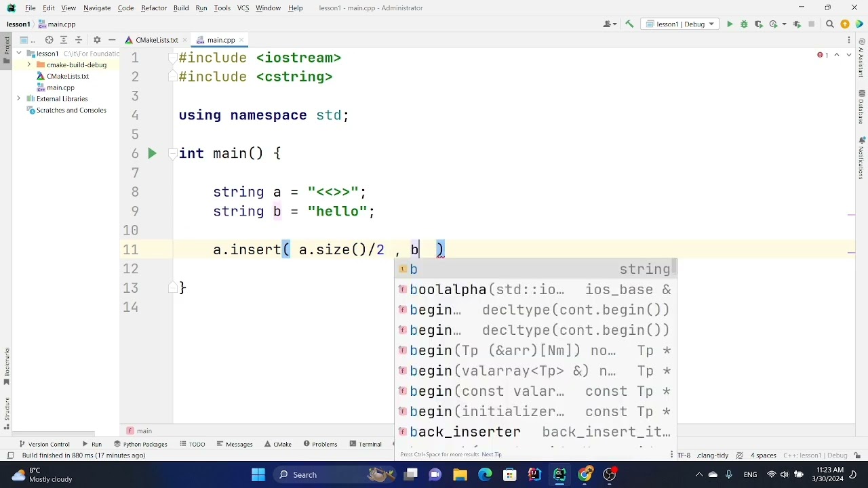The height and width of the screenshot is (488, 868).
Task: Open CMake tool window tab
Action: click(278, 445)
